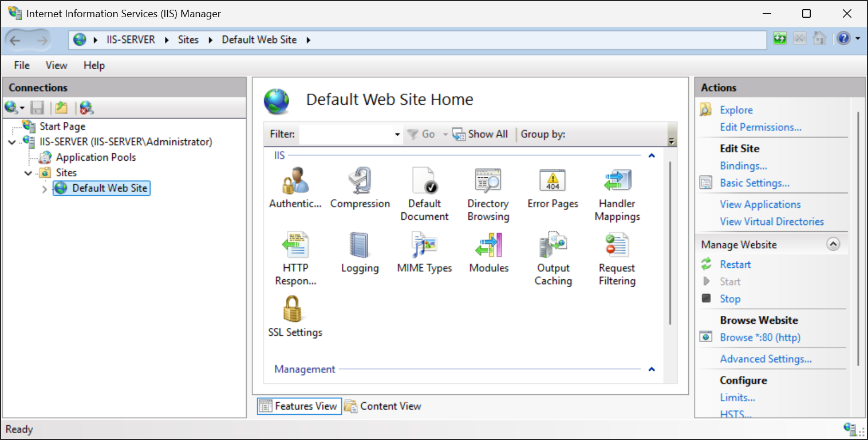Image resolution: width=868 pixels, height=440 pixels.
Task: Open the Request Filtering feature icon
Action: point(617,245)
